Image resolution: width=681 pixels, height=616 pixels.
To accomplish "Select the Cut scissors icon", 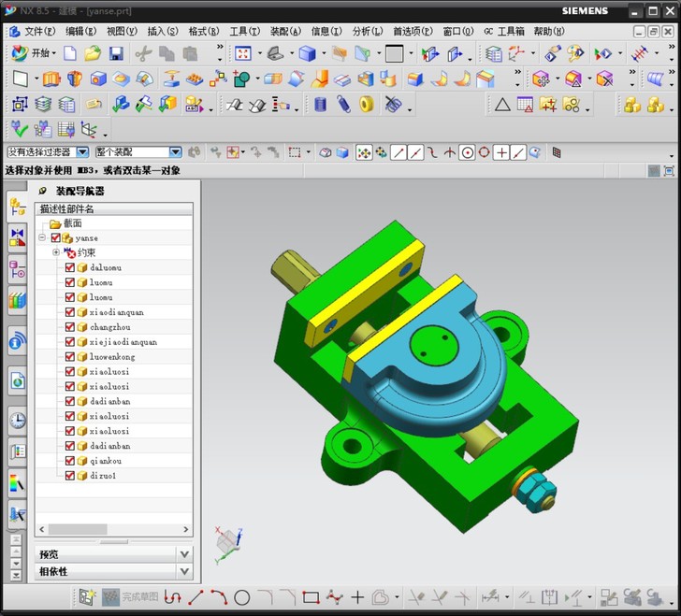I will pyautogui.click(x=143, y=54).
